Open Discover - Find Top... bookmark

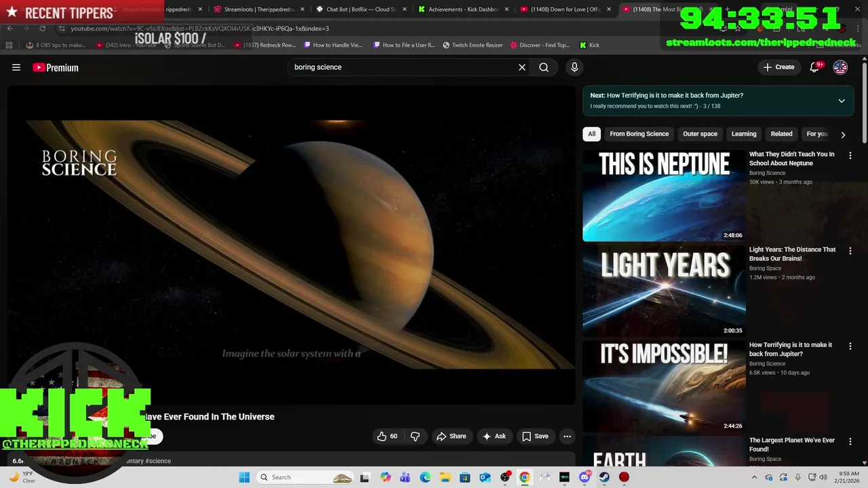coord(540,45)
